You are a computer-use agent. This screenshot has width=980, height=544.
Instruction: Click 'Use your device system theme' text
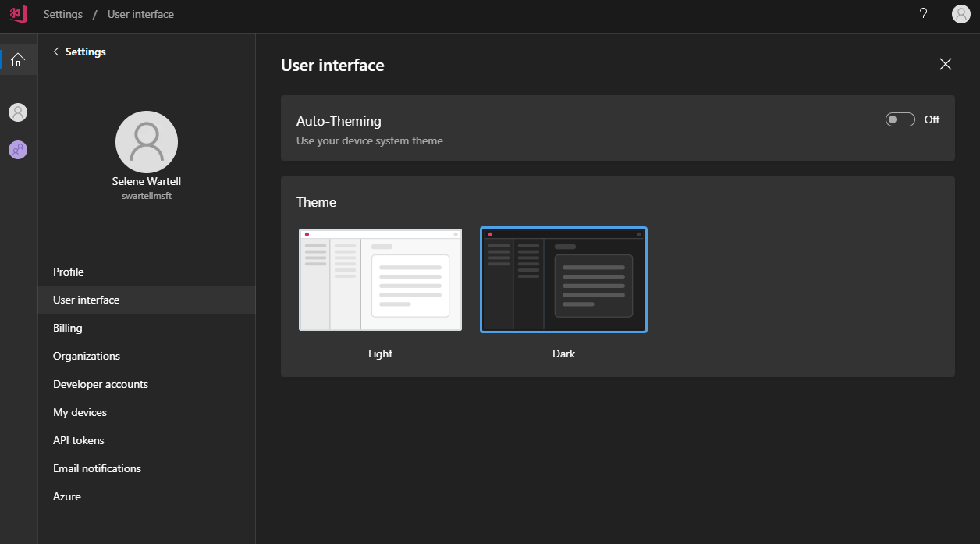pyautogui.click(x=370, y=141)
